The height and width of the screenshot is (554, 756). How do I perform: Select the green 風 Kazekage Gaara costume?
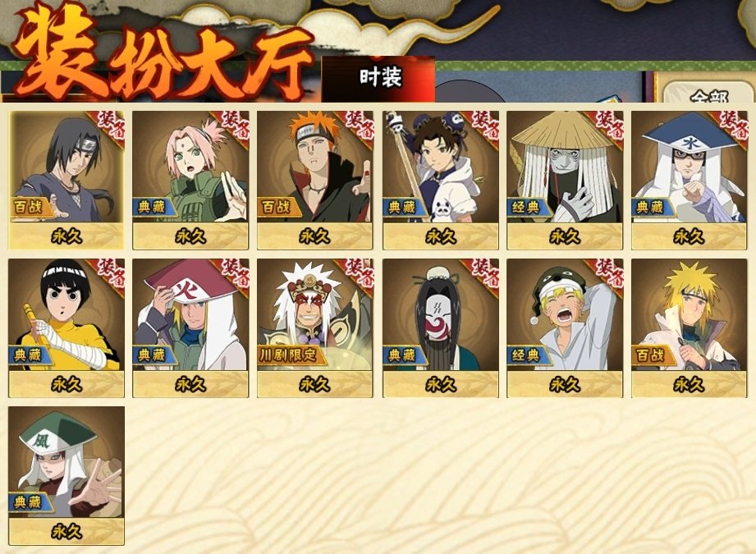click(x=66, y=475)
